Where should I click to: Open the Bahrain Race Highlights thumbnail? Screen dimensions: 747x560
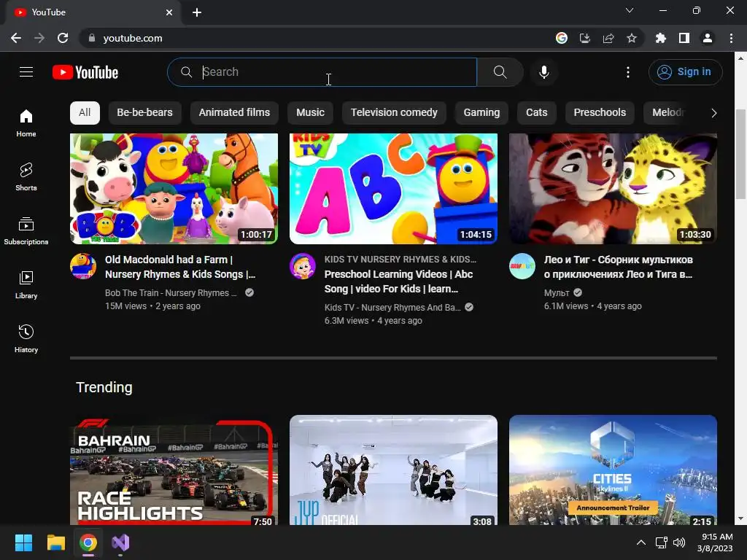pos(174,470)
